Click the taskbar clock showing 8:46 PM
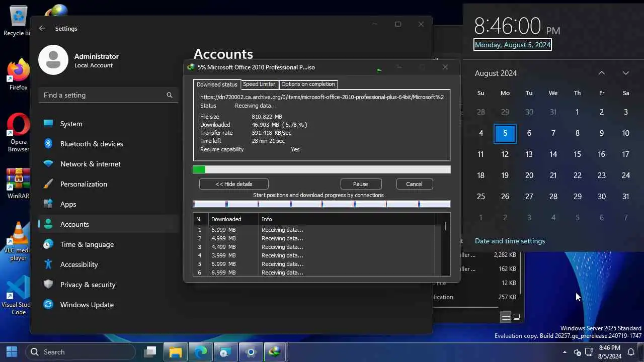The width and height of the screenshot is (644, 362). [x=609, y=352]
